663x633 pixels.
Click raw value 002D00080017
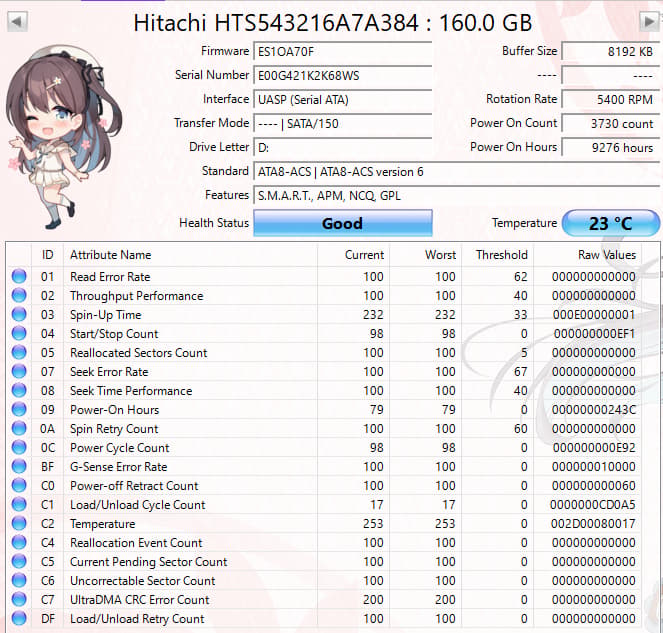tap(593, 523)
